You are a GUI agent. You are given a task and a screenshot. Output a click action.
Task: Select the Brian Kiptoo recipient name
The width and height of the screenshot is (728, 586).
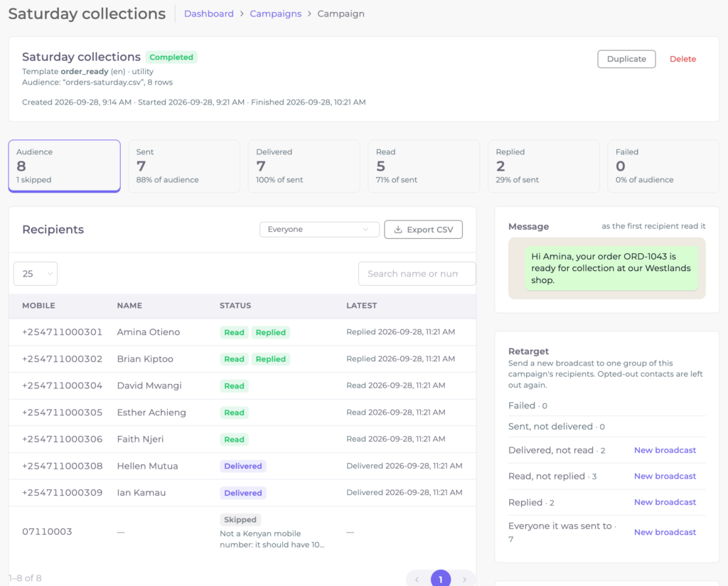145,359
